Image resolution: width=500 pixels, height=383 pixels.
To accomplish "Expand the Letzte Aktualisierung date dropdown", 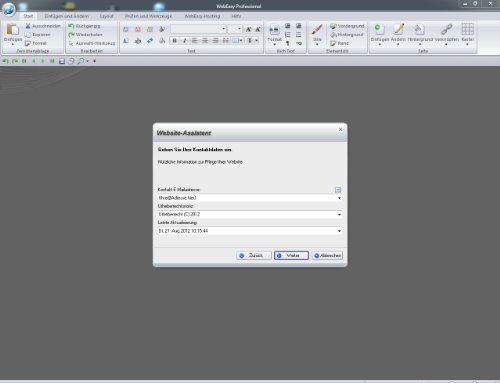I will [x=339, y=231].
